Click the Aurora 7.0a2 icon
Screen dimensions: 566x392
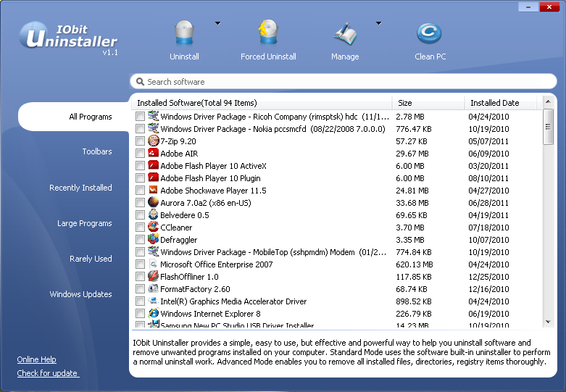[154, 202]
